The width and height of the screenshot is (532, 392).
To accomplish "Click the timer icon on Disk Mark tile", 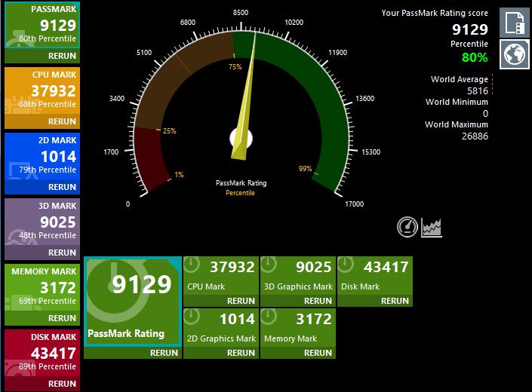I will 346,265.
